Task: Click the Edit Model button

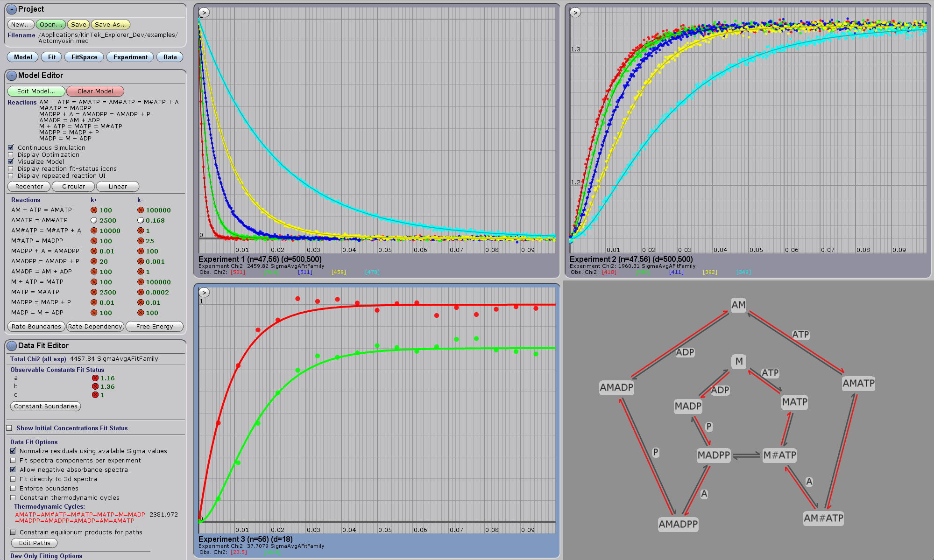Action: click(x=36, y=91)
